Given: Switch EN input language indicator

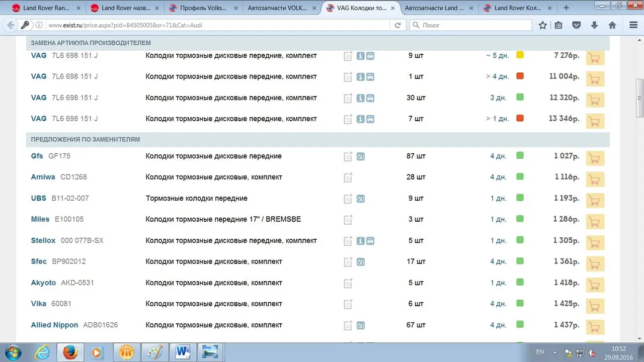Looking at the screenshot, I should point(540,352).
